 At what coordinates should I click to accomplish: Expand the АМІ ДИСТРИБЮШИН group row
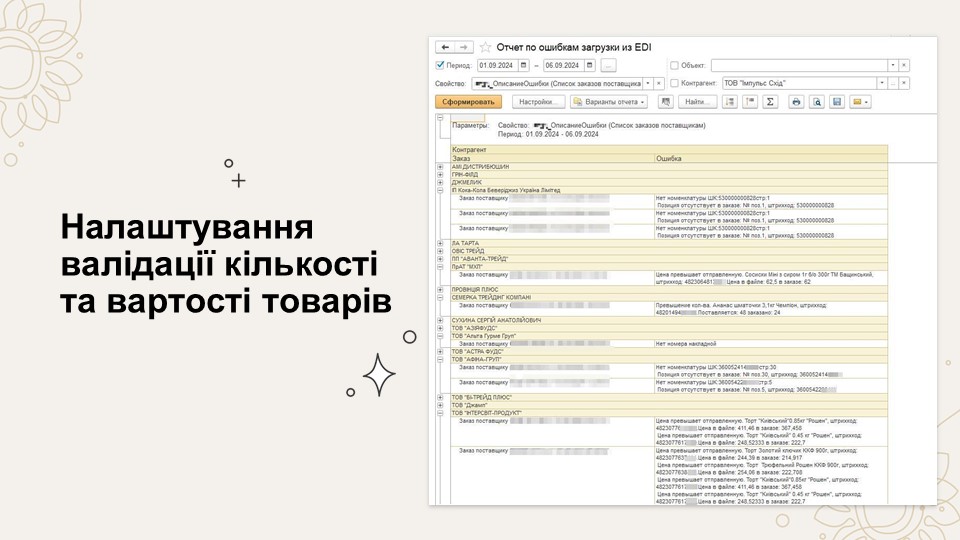[x=440, y=166]
